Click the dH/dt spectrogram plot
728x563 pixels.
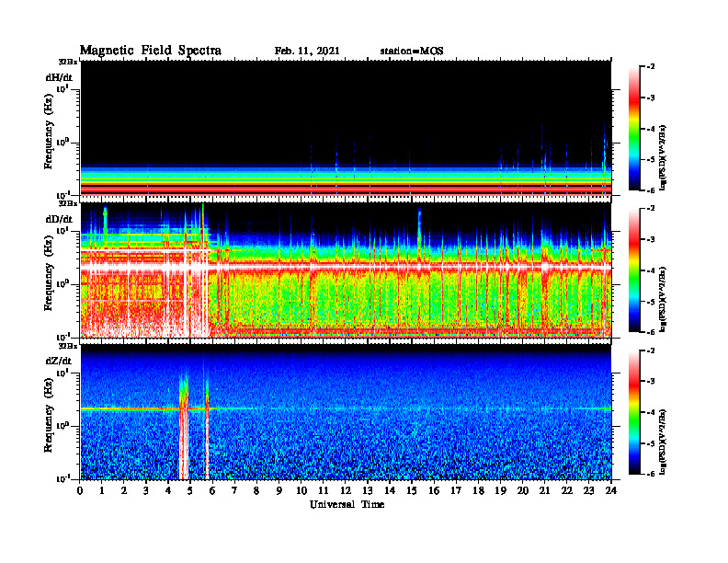346,128
